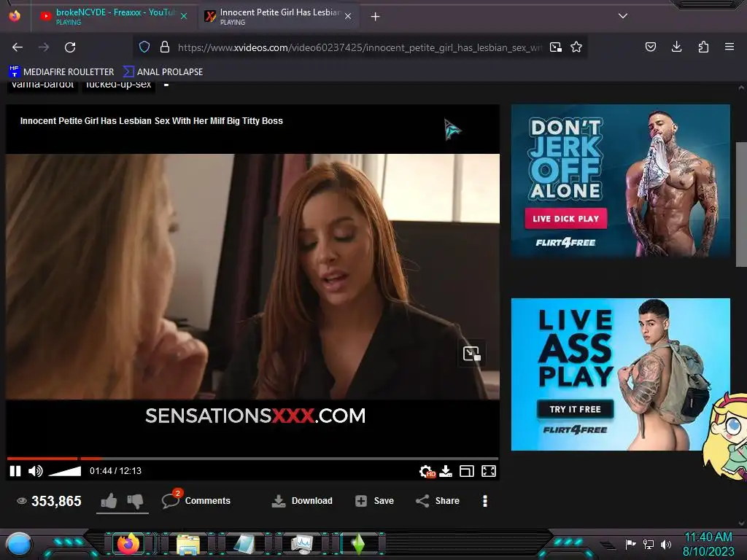Like the video with thumbs up
The width and height of the screenshot is (747, 560).
coord(109,501)
